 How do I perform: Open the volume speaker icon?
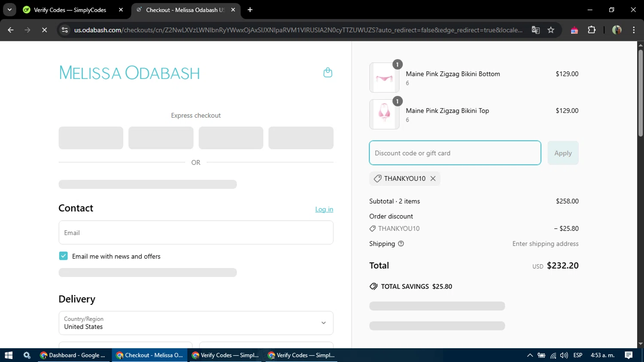564,355
